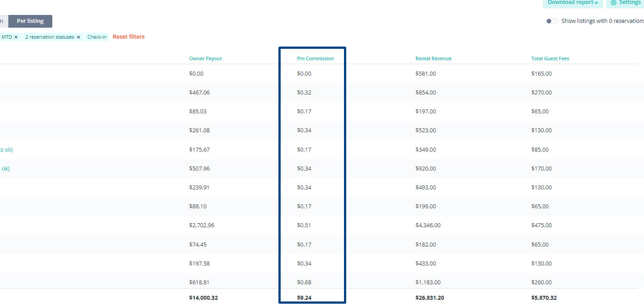Sort by Owner Payout column header
Image resolution: width=644 pixels, height=305 pixels.
tap(205, 58)
